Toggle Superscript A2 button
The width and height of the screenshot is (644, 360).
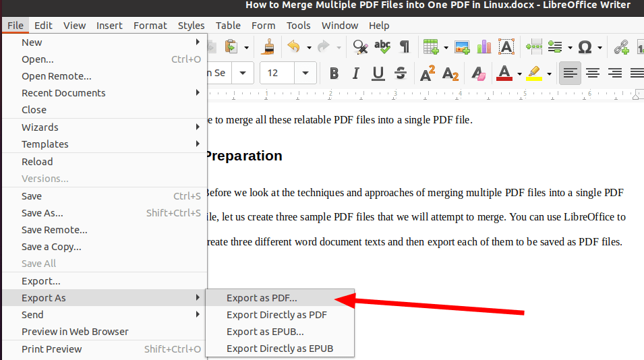[x=428, y=73]
